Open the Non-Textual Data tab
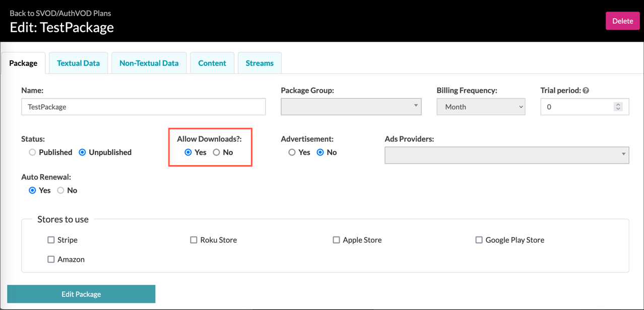This screenshot has width=644, height=310. (x=149, y=63)
